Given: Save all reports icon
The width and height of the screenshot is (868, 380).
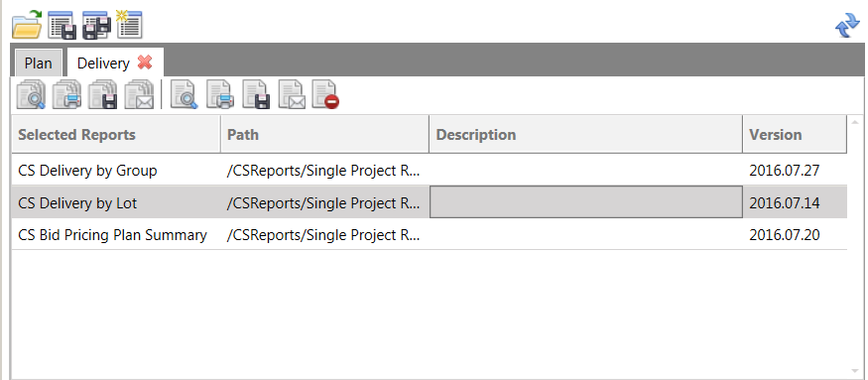Looking at the screenshot, I should pyautogui.click(x=103, y=94).
